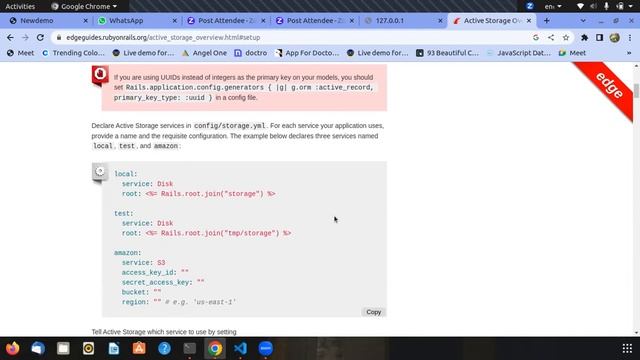Open Google lens icon in address bar

coord(536,38)
